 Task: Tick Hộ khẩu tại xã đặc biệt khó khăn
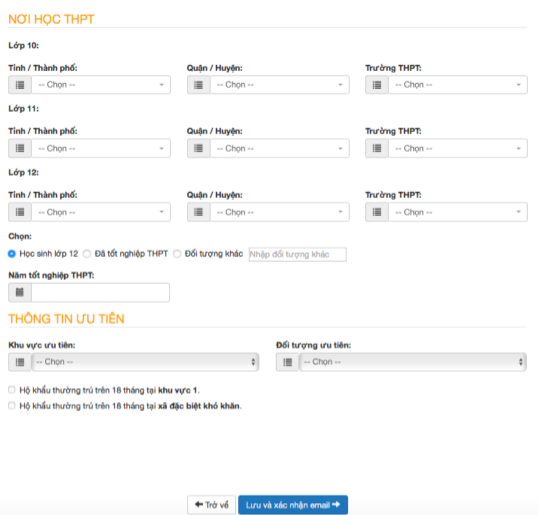pos(12,406)
